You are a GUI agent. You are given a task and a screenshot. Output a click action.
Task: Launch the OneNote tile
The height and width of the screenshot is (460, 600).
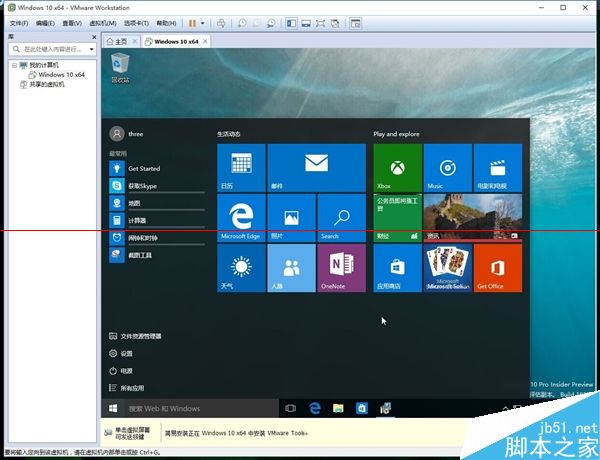(x=341, y=268)
